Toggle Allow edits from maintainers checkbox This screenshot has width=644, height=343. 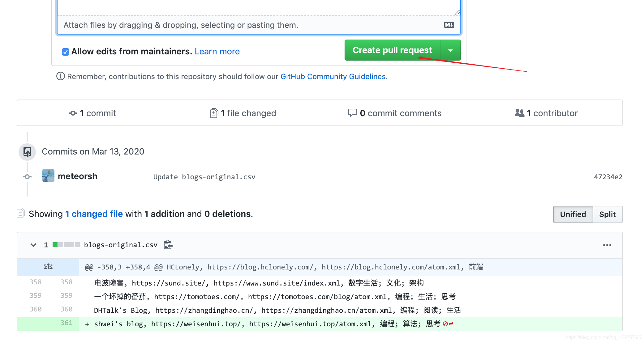point(65,52)
